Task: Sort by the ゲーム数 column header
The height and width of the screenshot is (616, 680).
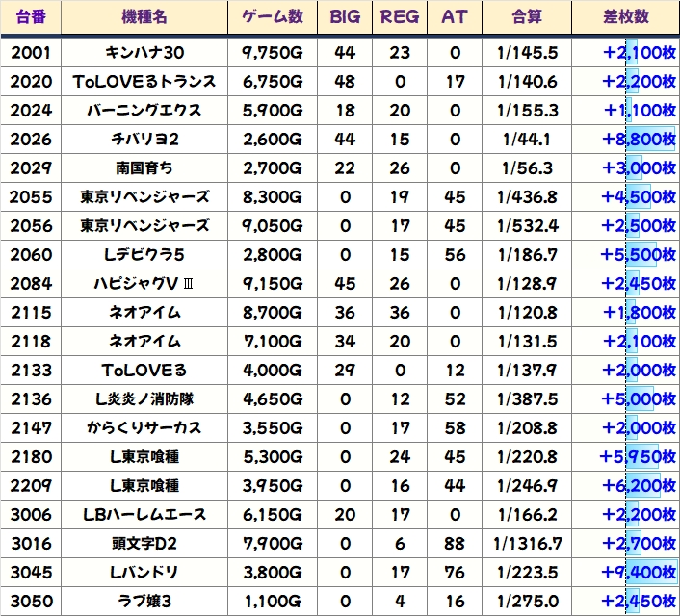Action: (x=272, y=17)
